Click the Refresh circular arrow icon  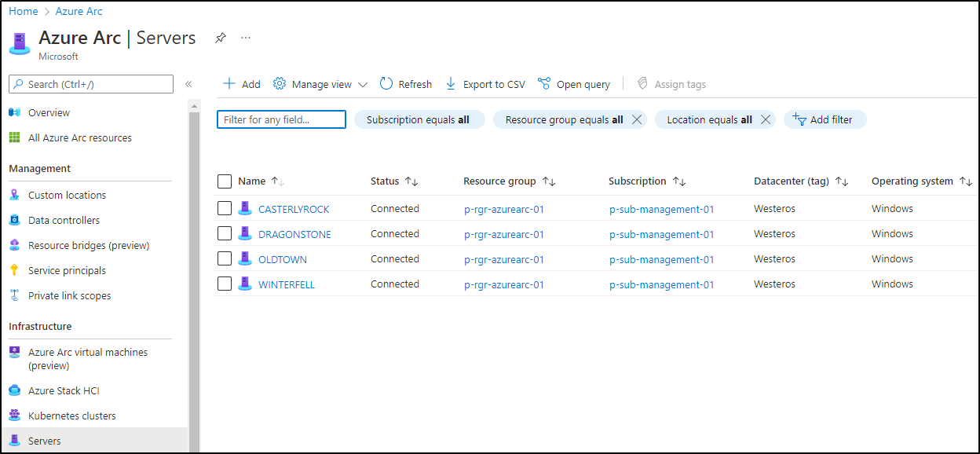pyautogui.click(x=386, y=84)
